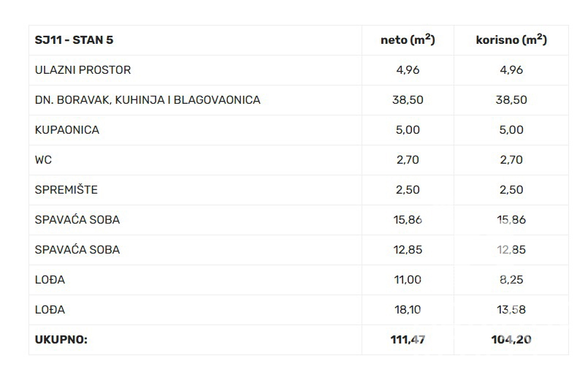588x372 pixels.
Task: Click the korisno value 2,70 for WC
Action: click(x=511, y=160)
